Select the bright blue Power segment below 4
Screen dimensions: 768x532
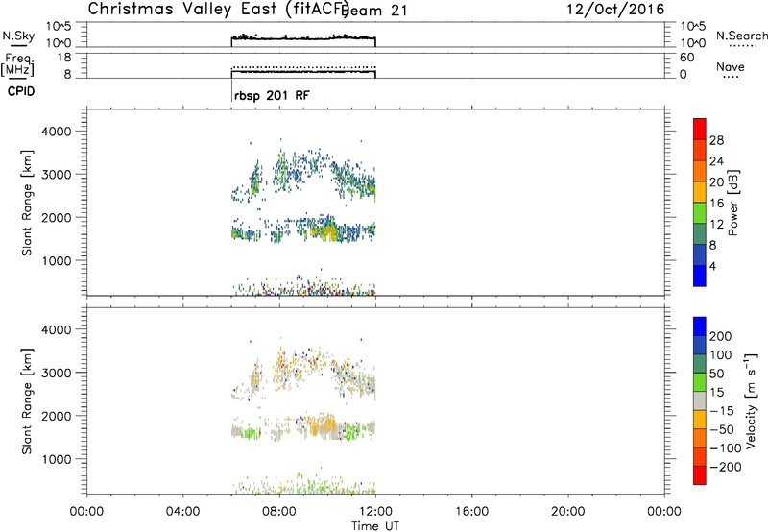[700, 276]
